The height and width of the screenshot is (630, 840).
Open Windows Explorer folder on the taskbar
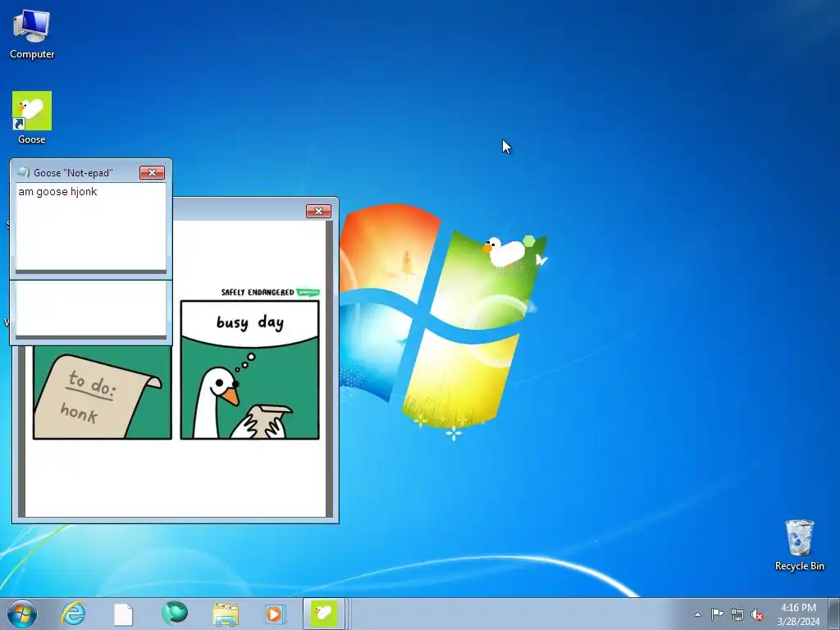(226, 614)
